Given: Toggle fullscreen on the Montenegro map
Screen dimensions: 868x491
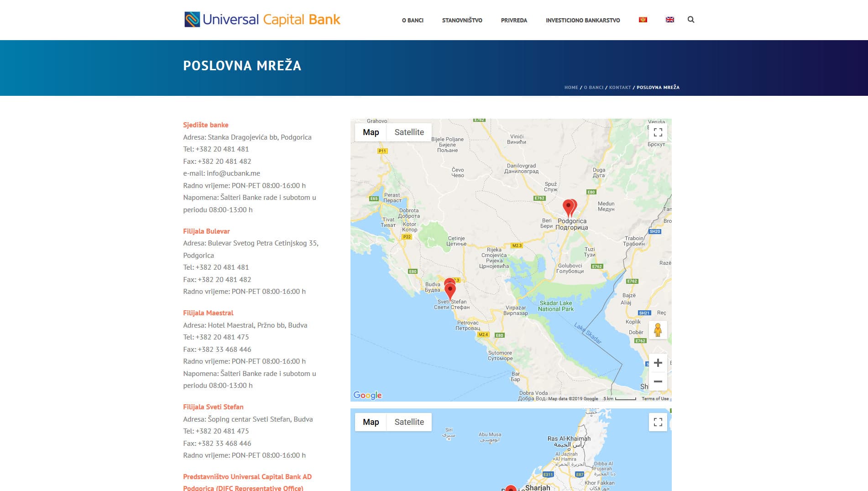Looking at the screenshot, I should (658, 132).
